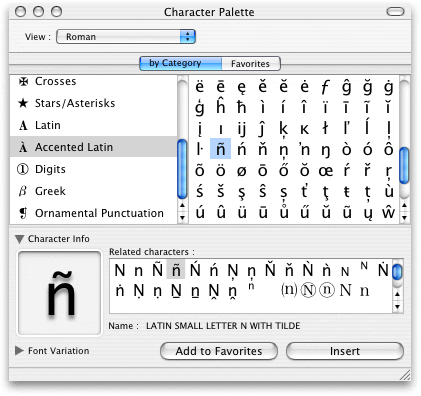Select the œ ligature in the grid
Screen dimensions: 421x396
point(326,171)
